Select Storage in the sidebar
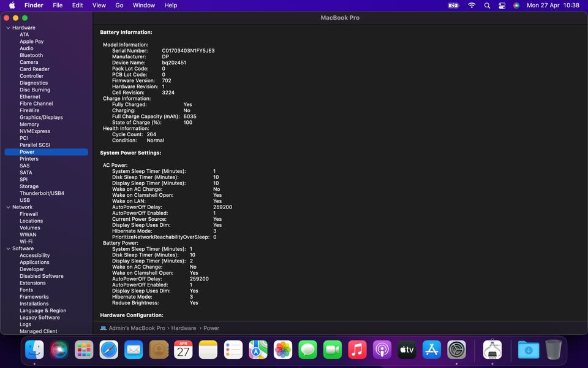Image resolution: width=588 pixels, height=368 pixels. click(x=29, y=186)
